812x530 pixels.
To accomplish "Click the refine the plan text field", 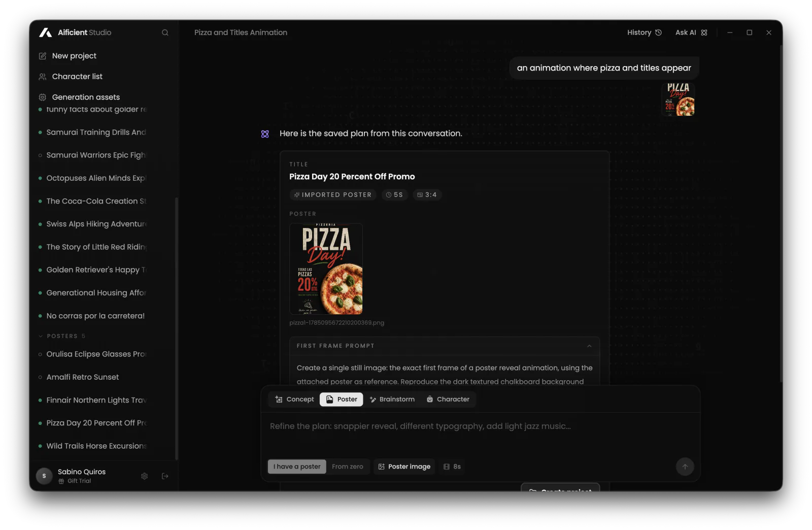I will pos(480,426).
